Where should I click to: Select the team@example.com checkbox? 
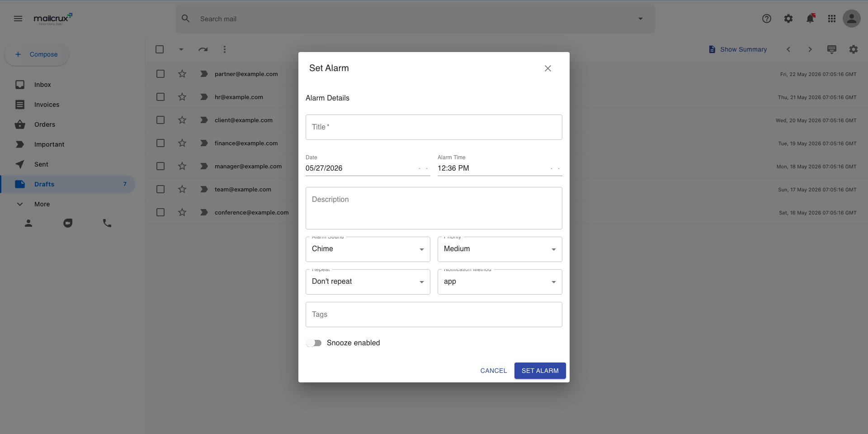pos(160,189)
